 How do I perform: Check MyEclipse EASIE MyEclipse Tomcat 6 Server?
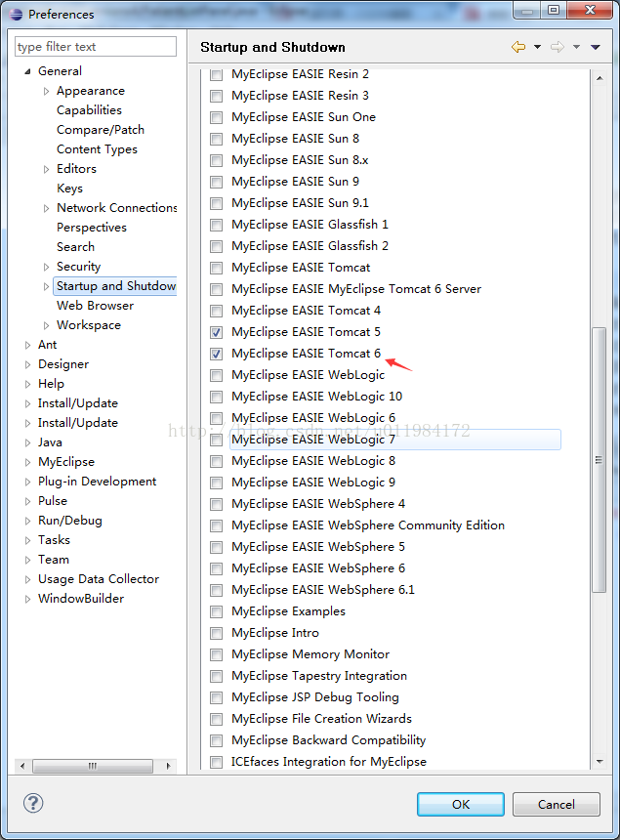click(217, 290)
